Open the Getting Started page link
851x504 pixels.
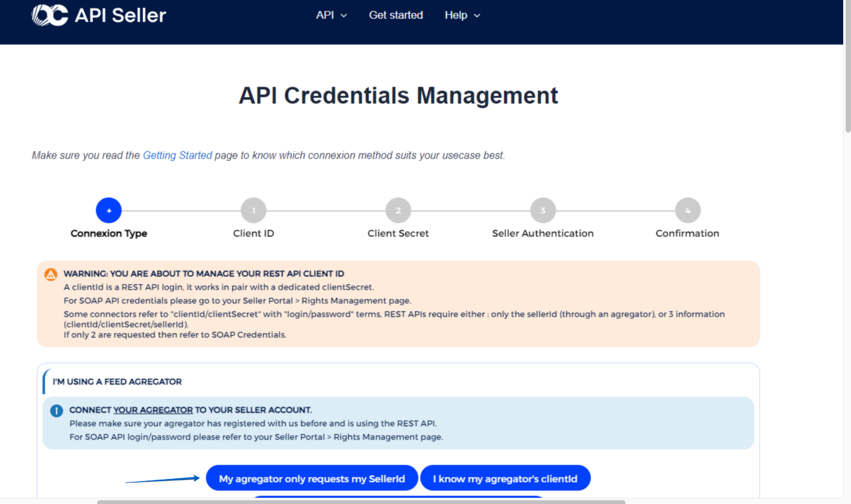(x=178, y=155)
